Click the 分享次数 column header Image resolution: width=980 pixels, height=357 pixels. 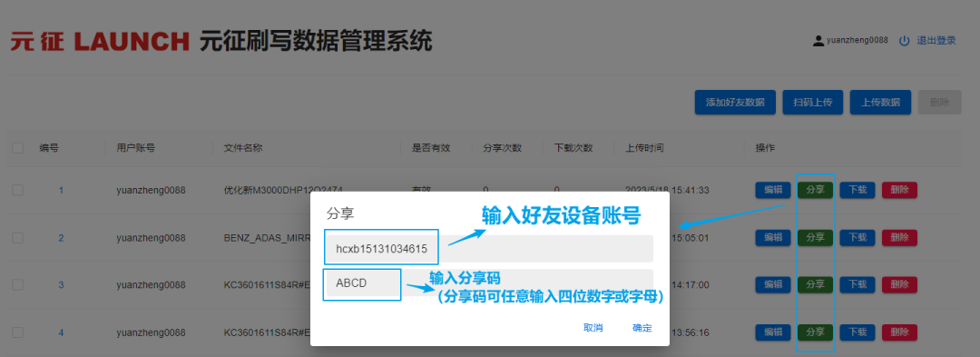tap(503, 148)
